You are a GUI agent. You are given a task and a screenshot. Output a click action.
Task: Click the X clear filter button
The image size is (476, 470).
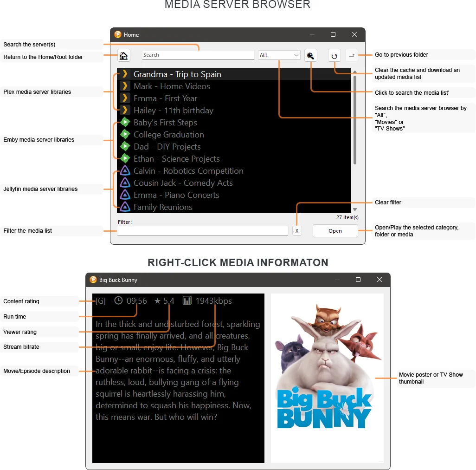point(297,231)
